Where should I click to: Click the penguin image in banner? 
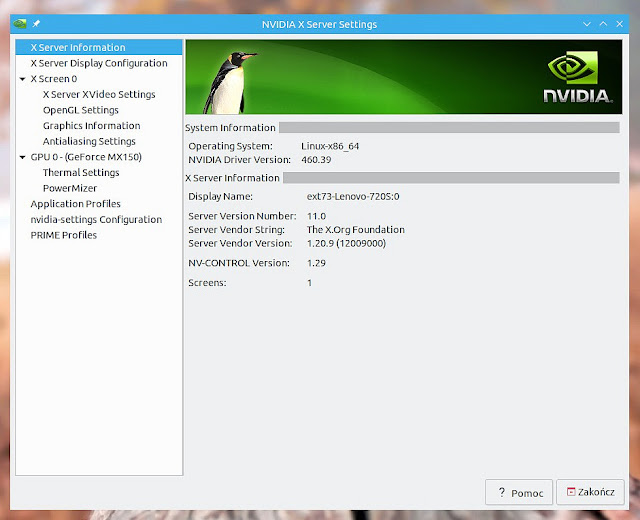(x=229, y=82)
